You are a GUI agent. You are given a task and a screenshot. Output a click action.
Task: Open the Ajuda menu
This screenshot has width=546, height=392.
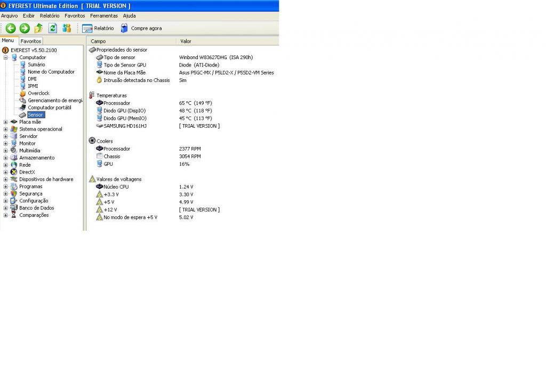coord(129,15)
